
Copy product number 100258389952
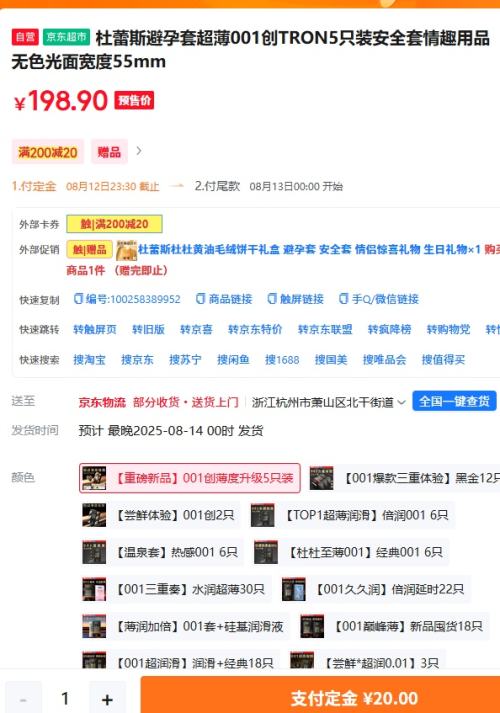127,299
